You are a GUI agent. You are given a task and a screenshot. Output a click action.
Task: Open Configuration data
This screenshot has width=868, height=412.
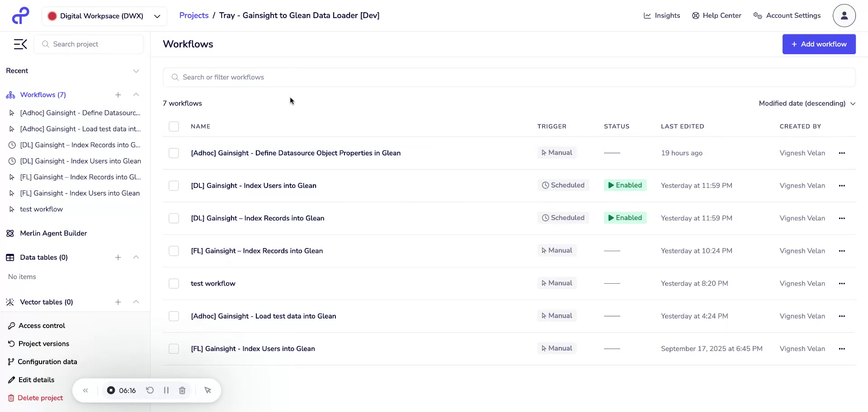pos(47,361)
